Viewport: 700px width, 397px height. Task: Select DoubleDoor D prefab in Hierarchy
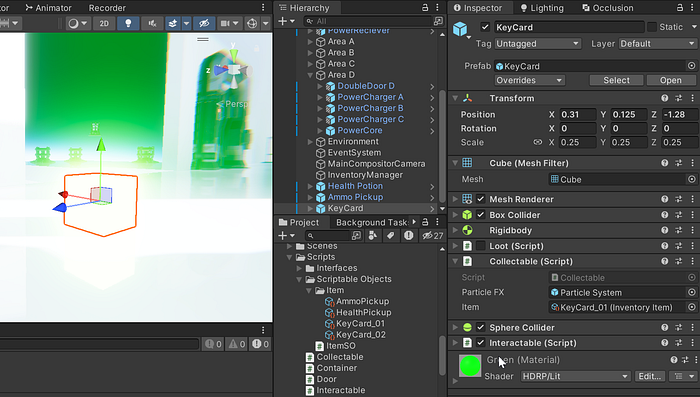click(366, 86)
